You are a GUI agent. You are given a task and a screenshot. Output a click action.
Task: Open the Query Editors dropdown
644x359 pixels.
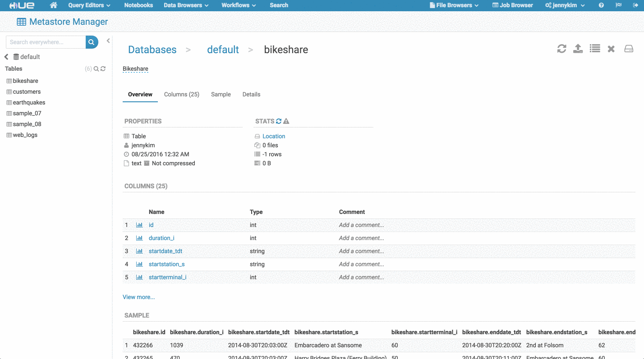[88, 5]
